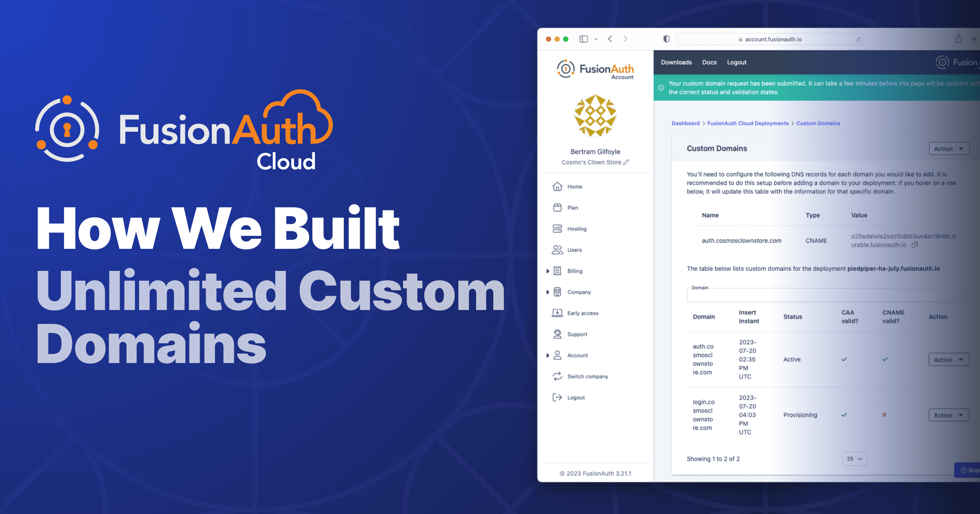Image resolution: width=980 pixels, height=514 pixels.
Task: Click the Status column header
Action: pyautogui.click(x=793, y=317)
